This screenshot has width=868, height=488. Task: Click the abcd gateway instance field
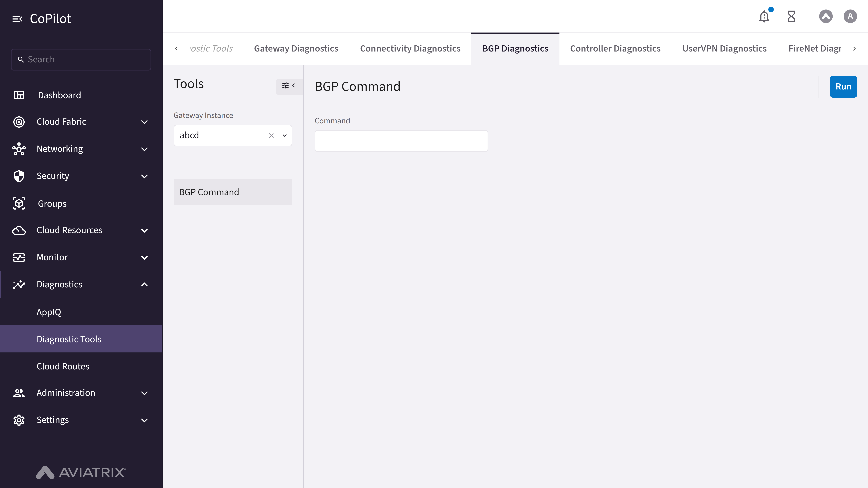click(232, 135)
